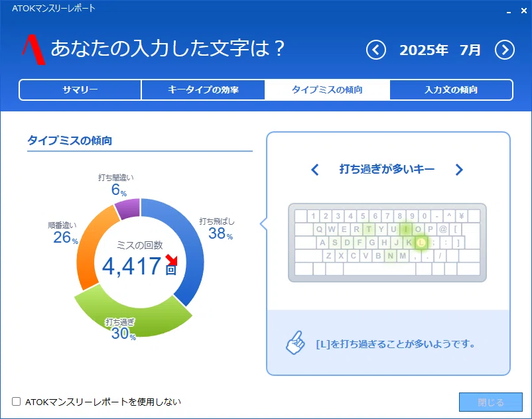Click the [L]を打ち過ぎることが多いようです message
This screenshot has width=532, height=419.
(x=395, y=344)
